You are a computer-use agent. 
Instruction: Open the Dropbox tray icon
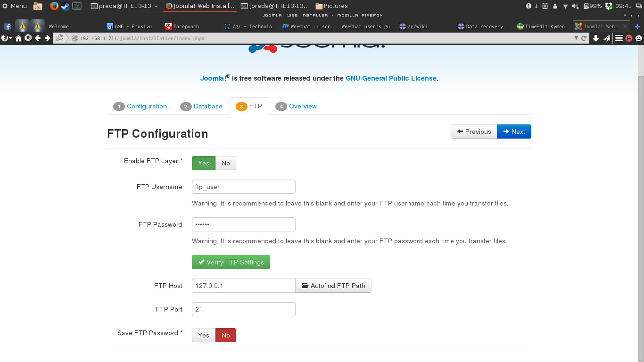609,6
